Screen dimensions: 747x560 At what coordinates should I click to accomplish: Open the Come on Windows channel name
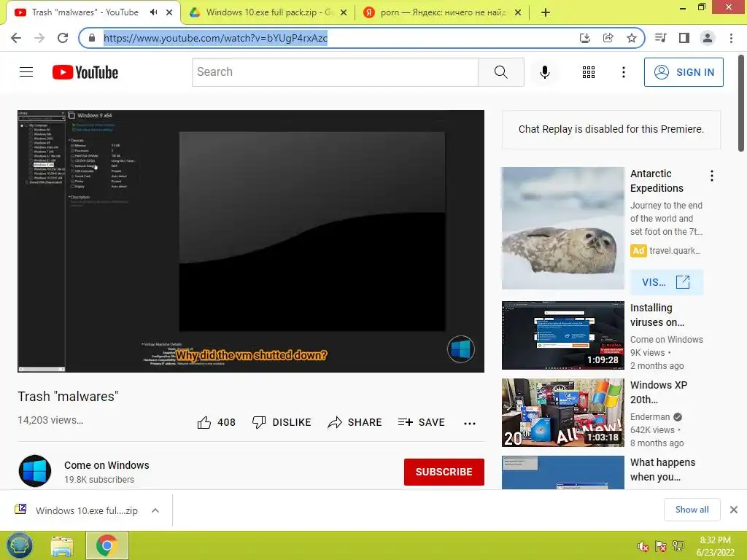pyautogui.click(x=107, y=465)
